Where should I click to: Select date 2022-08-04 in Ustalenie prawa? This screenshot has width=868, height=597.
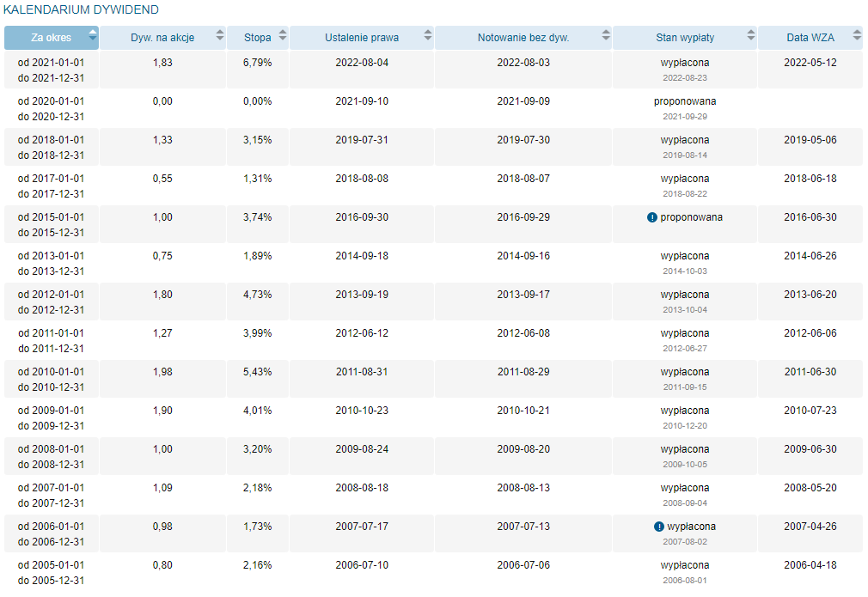pos(362,63)
